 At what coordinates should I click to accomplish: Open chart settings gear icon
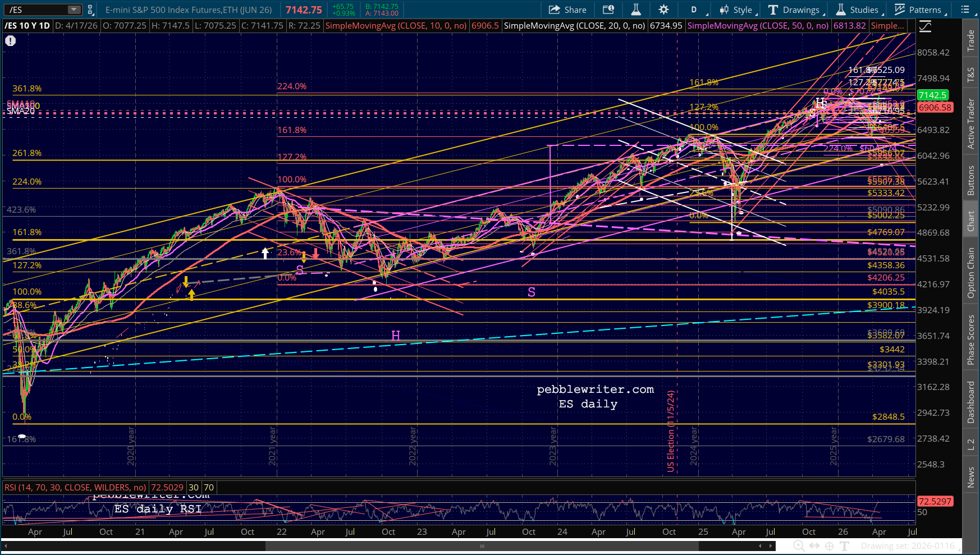click(x=663, y=10)
